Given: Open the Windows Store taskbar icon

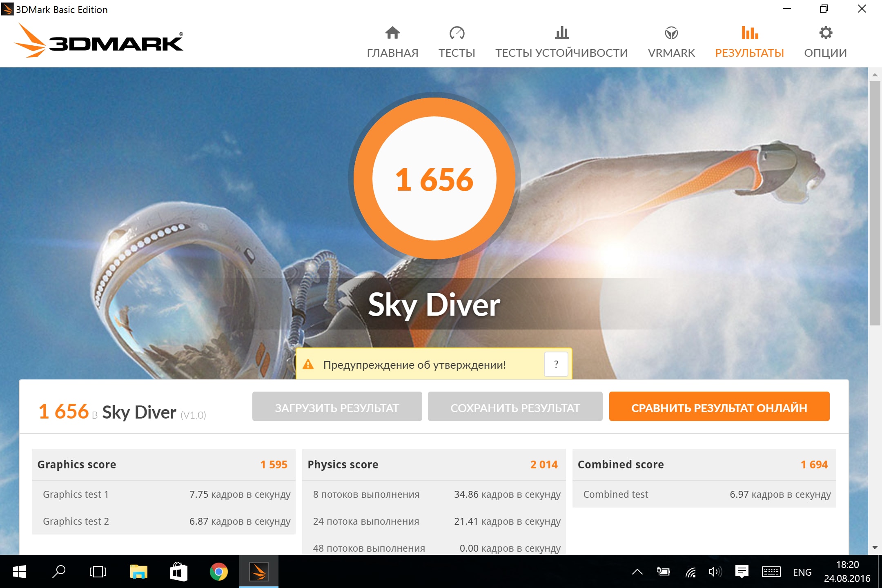Looking at the screenshot, I should coord(178,572).
